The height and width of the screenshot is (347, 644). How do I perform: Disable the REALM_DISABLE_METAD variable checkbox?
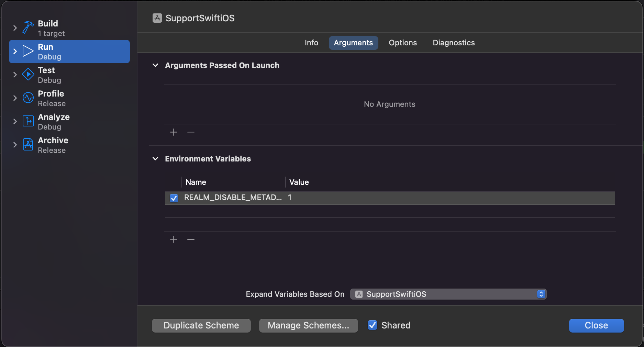pos(174,198)
